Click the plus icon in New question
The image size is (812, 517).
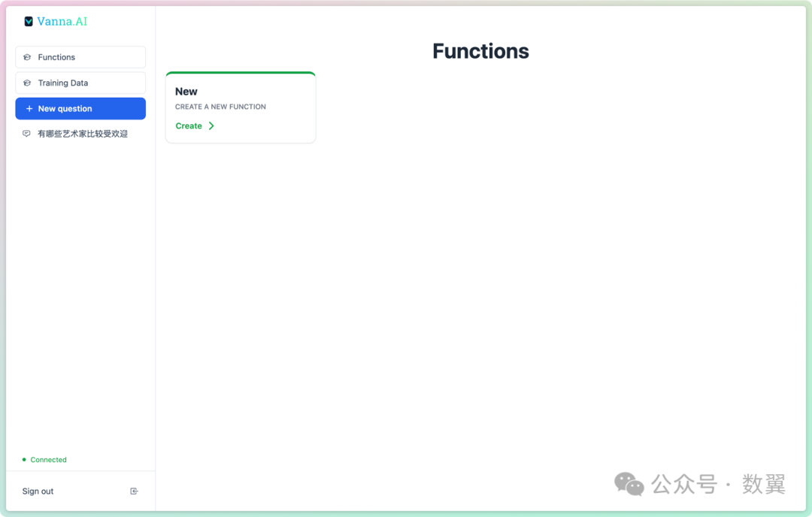[29, 109]
